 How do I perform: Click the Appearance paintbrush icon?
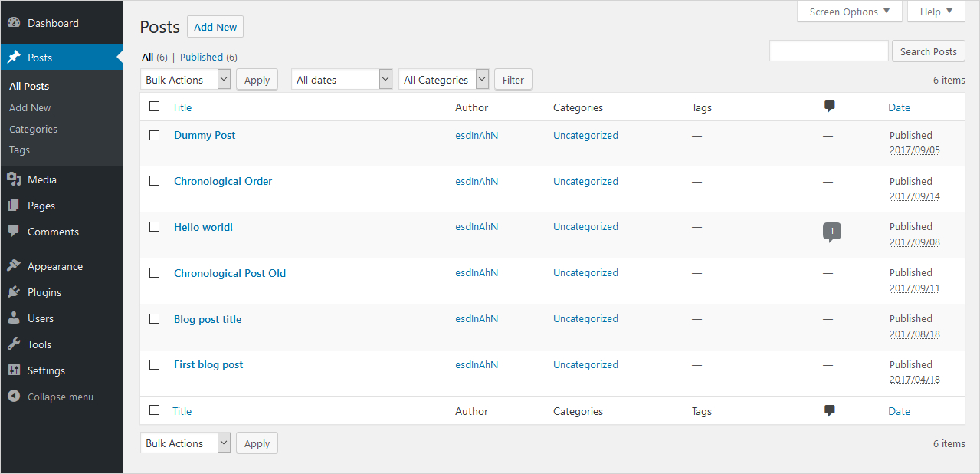click(14, 266)
